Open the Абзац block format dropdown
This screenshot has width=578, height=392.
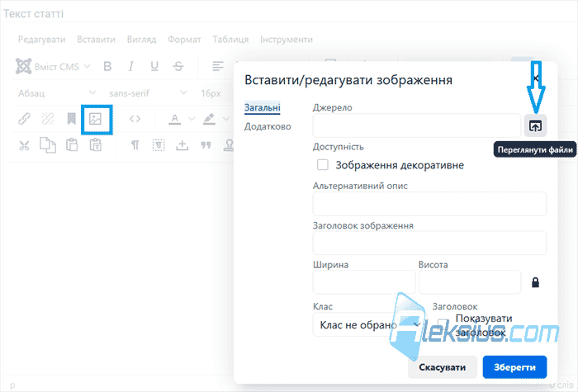point(57,93)
